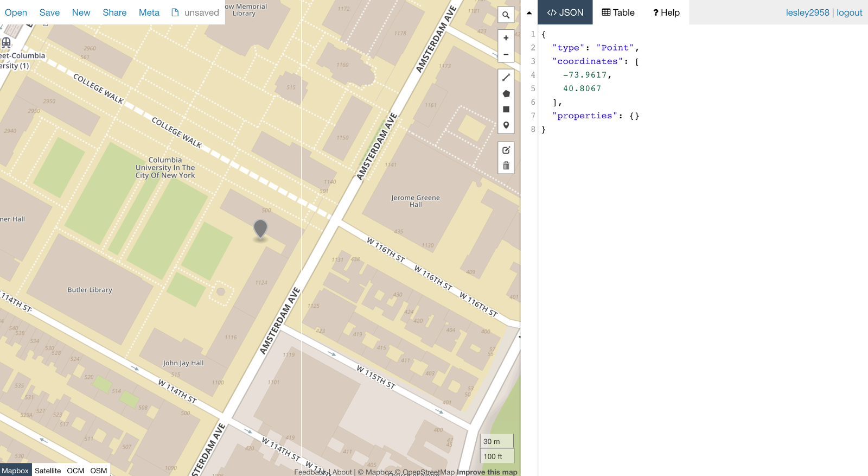Image resolution: width=868 pixels, height=476 pixels.
Task: Select the draw rectangle tool
Action: pyautogui.click(x=506, y=109)
